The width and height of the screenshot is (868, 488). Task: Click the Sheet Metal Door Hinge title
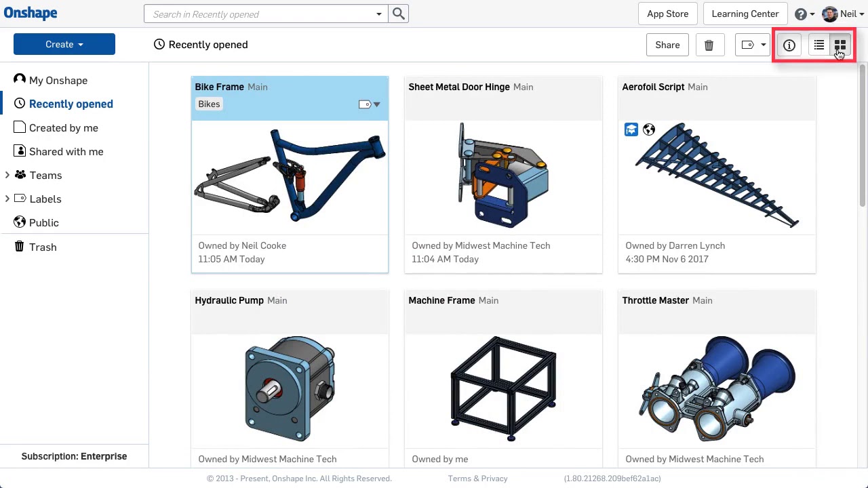point(459,87)
